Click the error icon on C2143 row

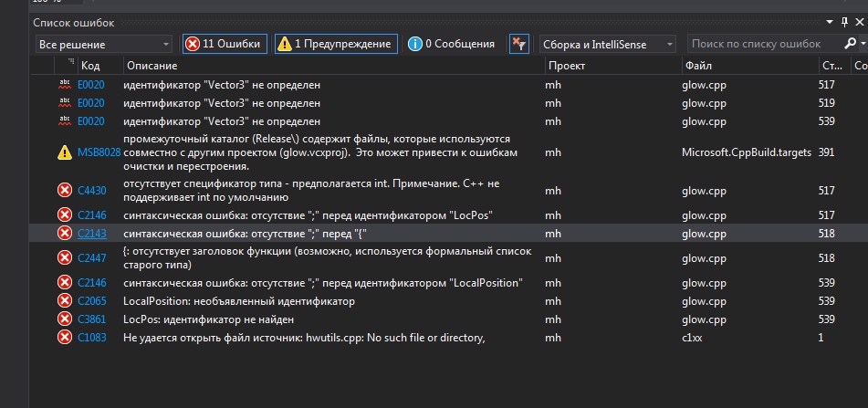point(65,233)
